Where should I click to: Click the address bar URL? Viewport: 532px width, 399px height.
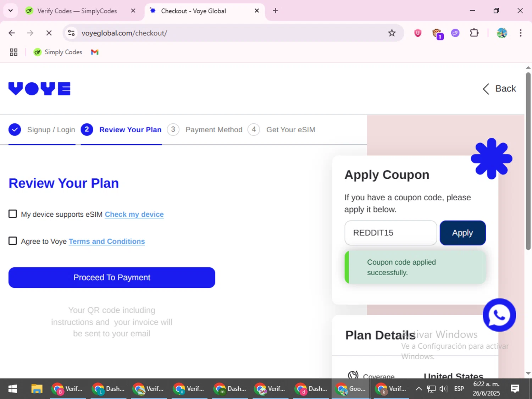click(x=124, y=33)
